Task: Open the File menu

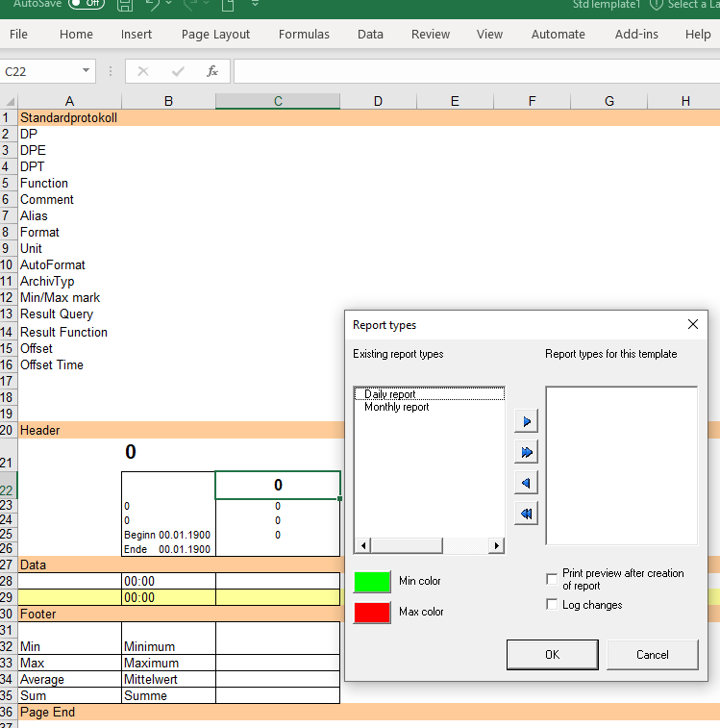Action: pos(18,34)
